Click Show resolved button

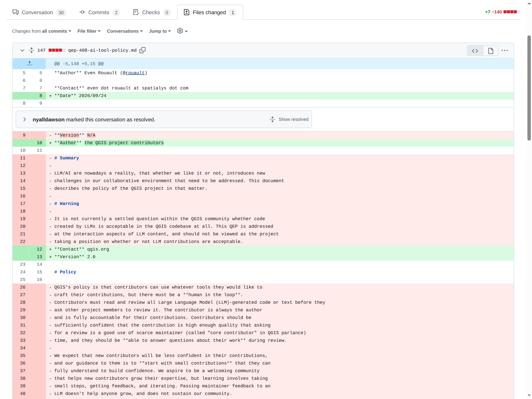[289, 119]
